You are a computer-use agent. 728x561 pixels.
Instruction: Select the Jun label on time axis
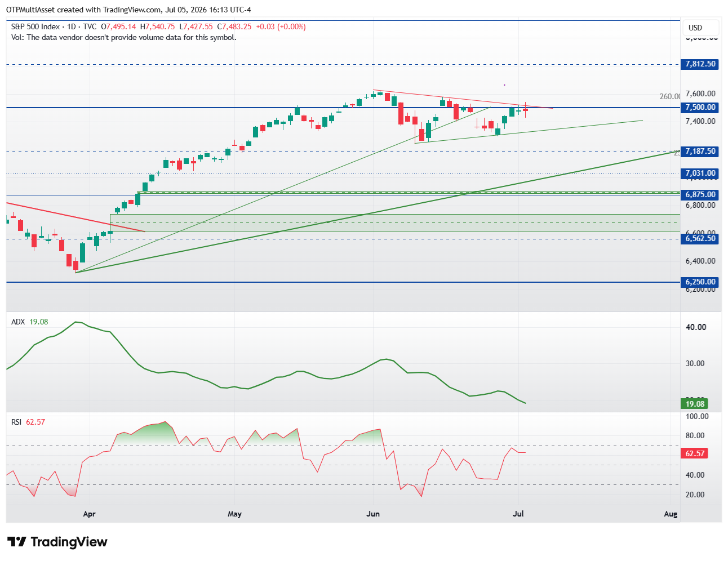(x=373, y=514)
